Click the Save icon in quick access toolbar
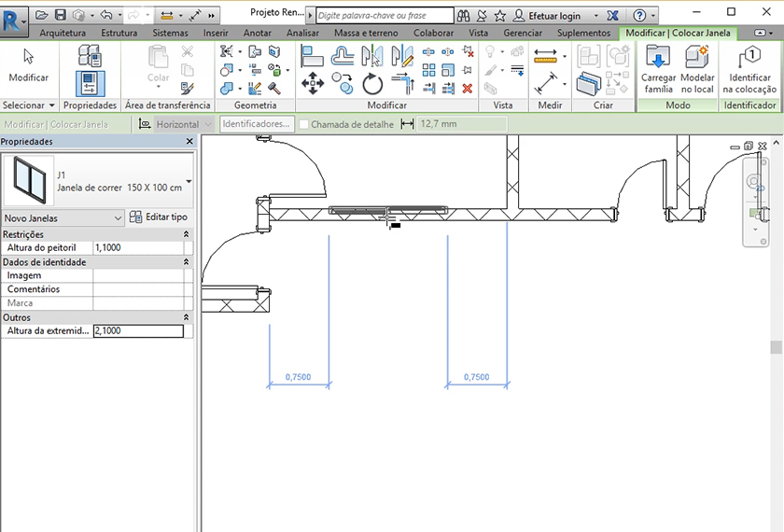The width and height of the screenshot is (784, 532). coord(61,16)
